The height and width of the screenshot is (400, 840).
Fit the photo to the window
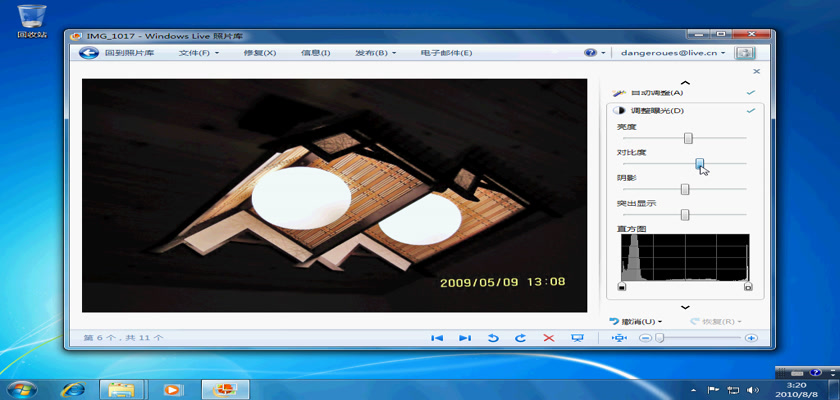618,338
